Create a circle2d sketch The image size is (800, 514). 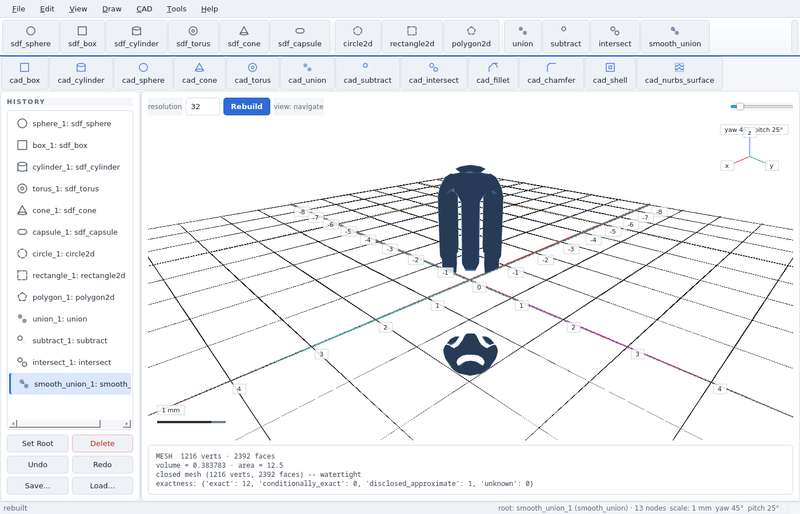pos(358,37)
